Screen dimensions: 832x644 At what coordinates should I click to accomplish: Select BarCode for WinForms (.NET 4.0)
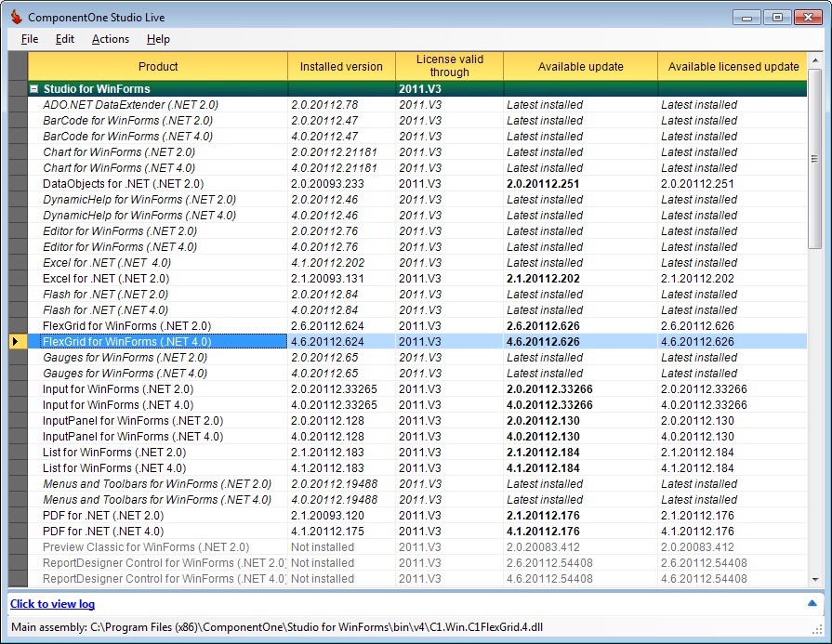tap(128, 137)
